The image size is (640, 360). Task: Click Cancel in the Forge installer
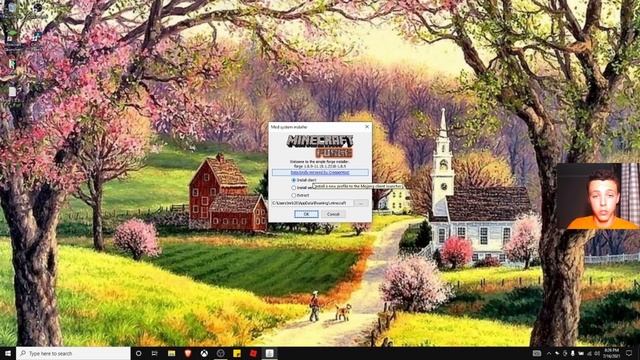click(x=333, y=214)
